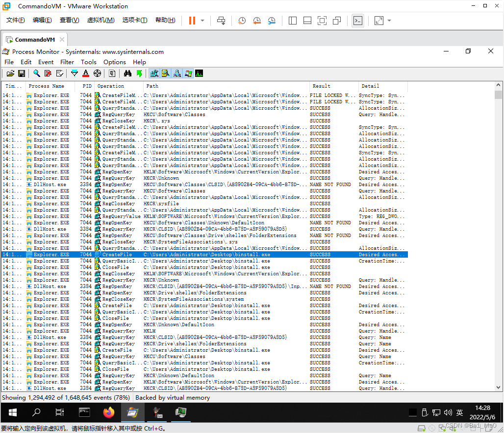Open VMware 虚拟机(M) menu

click(x=101, y=20)
